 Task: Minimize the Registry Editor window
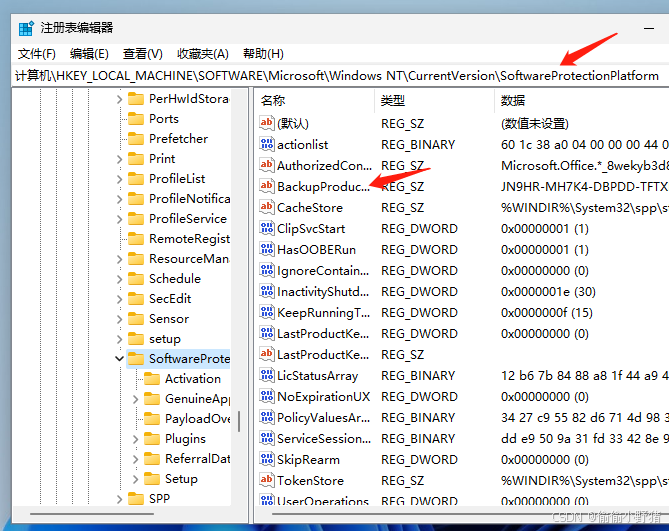tap(649, 28)
